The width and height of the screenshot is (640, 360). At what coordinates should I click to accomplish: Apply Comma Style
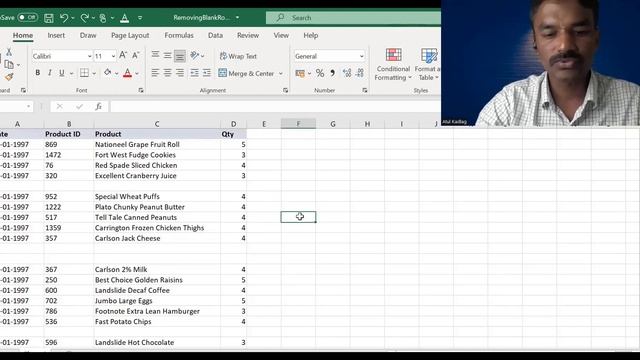[x=333, y=73]
